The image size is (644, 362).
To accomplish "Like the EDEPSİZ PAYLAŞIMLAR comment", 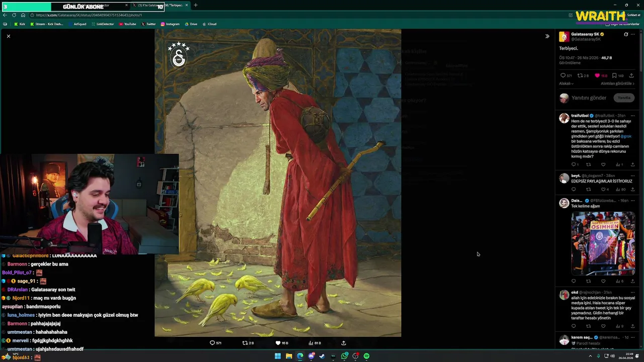I will click(x=603, y=190).
